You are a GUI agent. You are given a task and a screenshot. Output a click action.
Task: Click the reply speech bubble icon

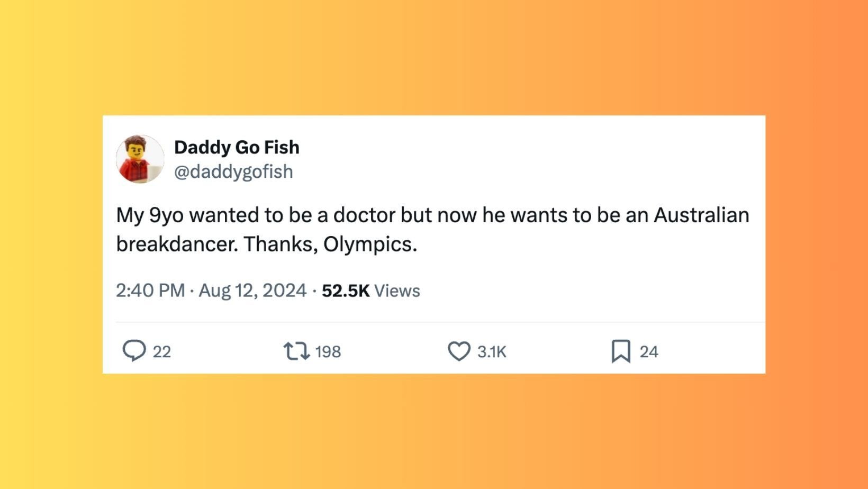click(134, 351)
